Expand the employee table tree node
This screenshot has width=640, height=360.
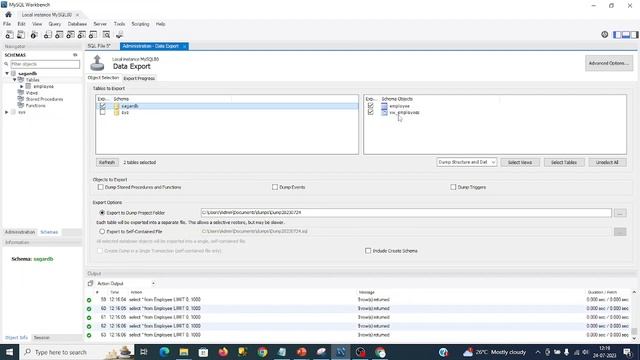[22, 87]
